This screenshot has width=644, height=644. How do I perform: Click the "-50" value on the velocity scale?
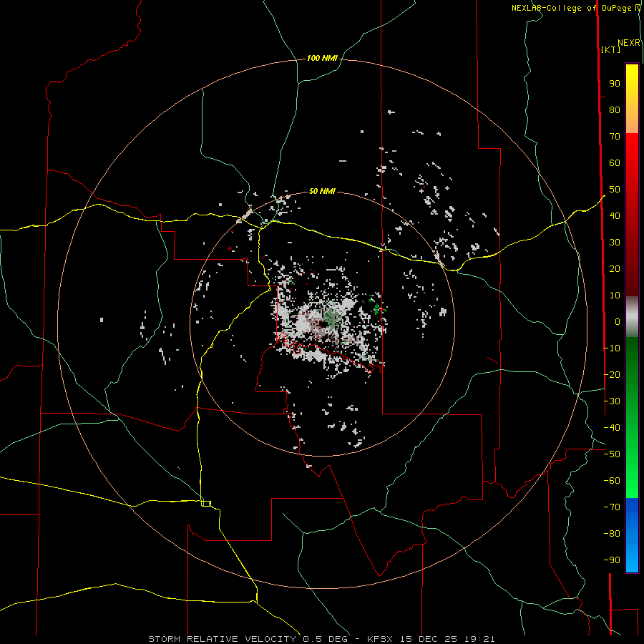pos(612,454)
